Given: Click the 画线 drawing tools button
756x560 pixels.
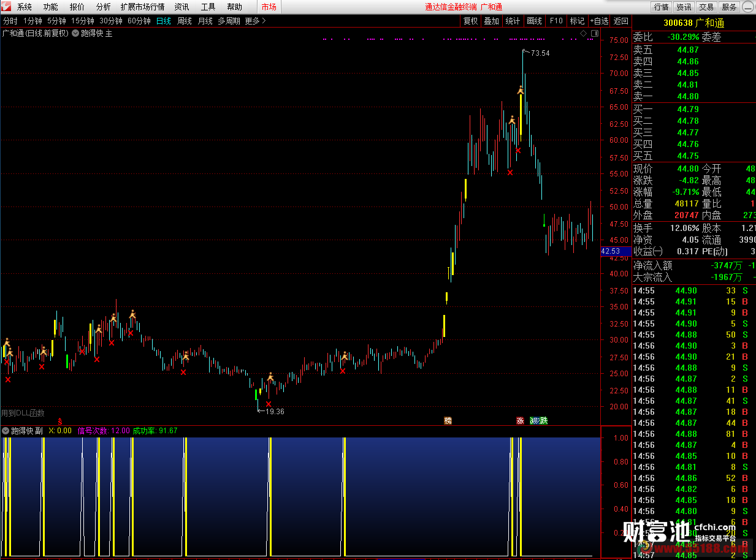Looking at the screenshot, I should point(535,21).
